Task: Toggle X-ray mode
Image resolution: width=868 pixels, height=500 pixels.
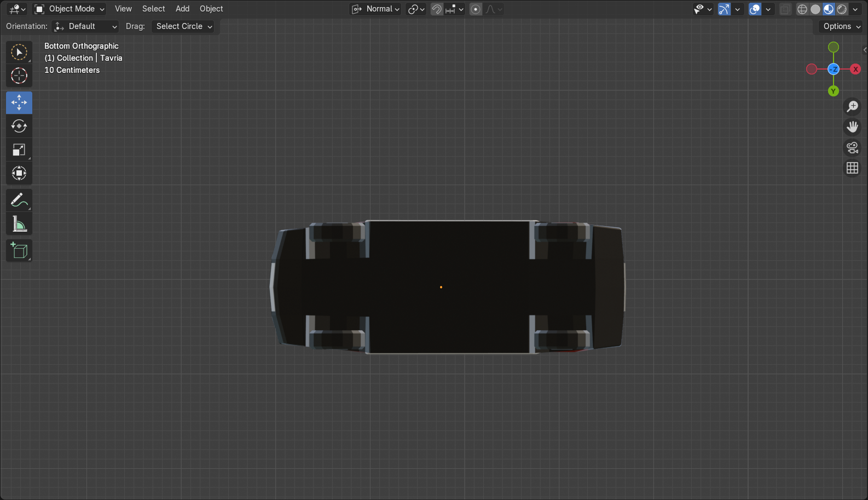Action: point(785,9)
